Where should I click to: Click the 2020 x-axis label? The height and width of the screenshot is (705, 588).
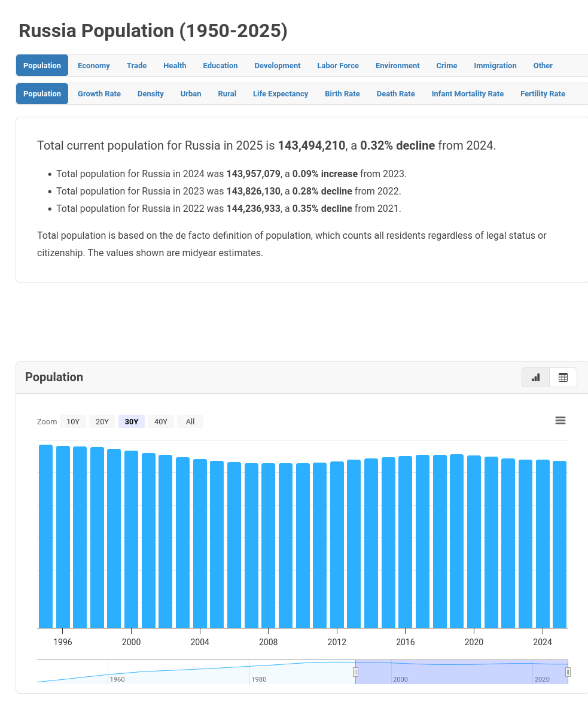(474, 642)
